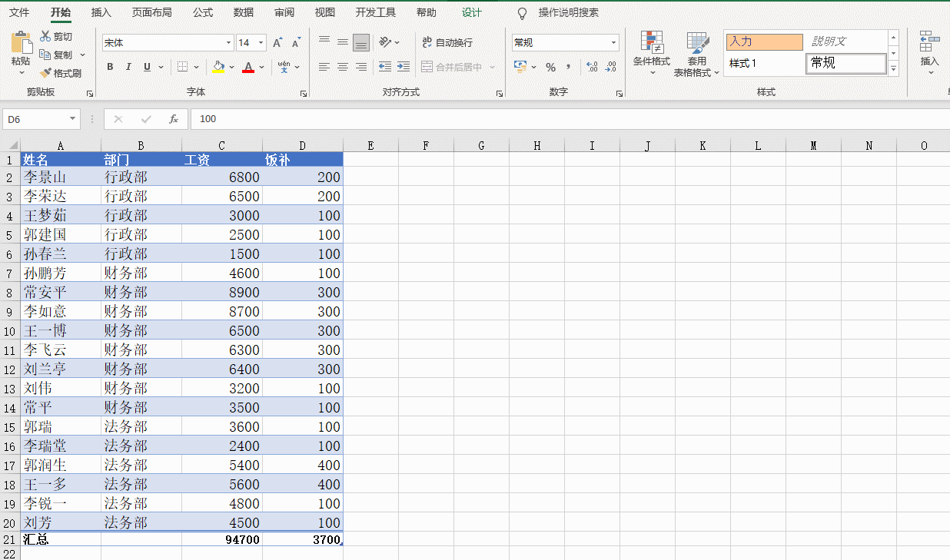Select row header 21
Screen dimensions: 950x560
click(10, 539)
